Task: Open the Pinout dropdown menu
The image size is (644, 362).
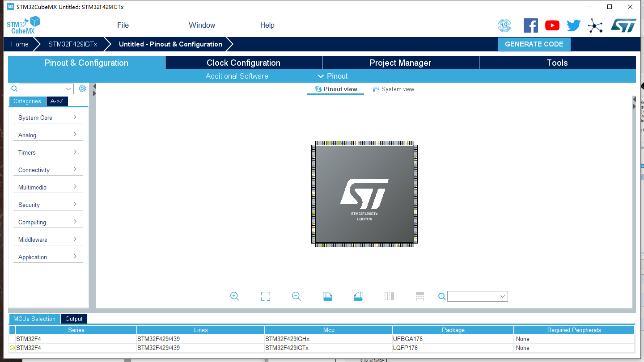Action: 332,76
